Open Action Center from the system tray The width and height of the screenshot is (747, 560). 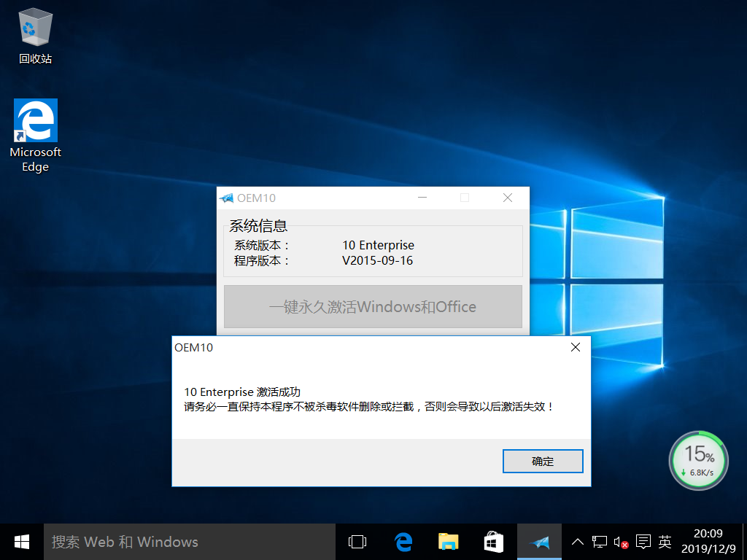[x=643, y=542]
